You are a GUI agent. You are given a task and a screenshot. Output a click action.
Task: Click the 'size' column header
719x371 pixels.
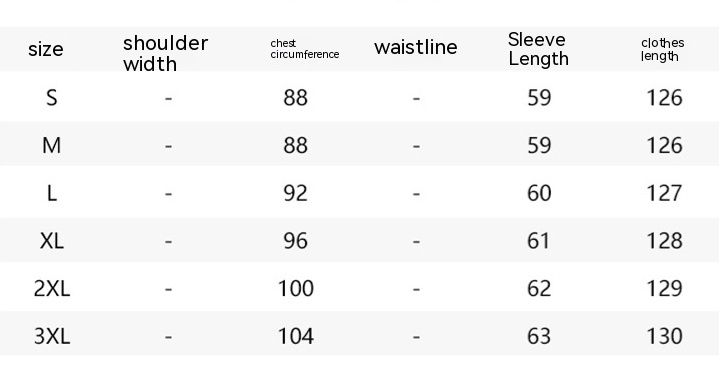coord(45,49)
